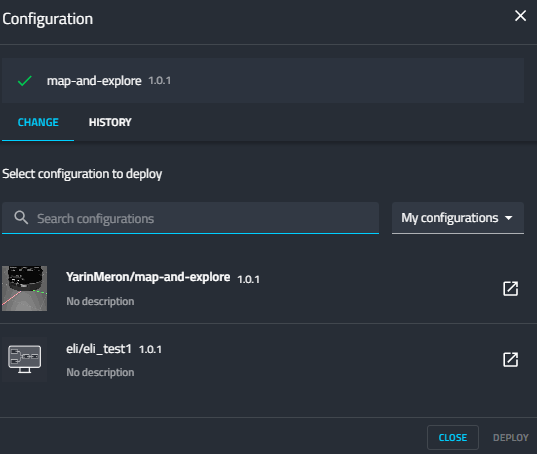Open YarinMeron/map-and-explore in a new window
Screen dimensions: 537x454
pos(510,288)
